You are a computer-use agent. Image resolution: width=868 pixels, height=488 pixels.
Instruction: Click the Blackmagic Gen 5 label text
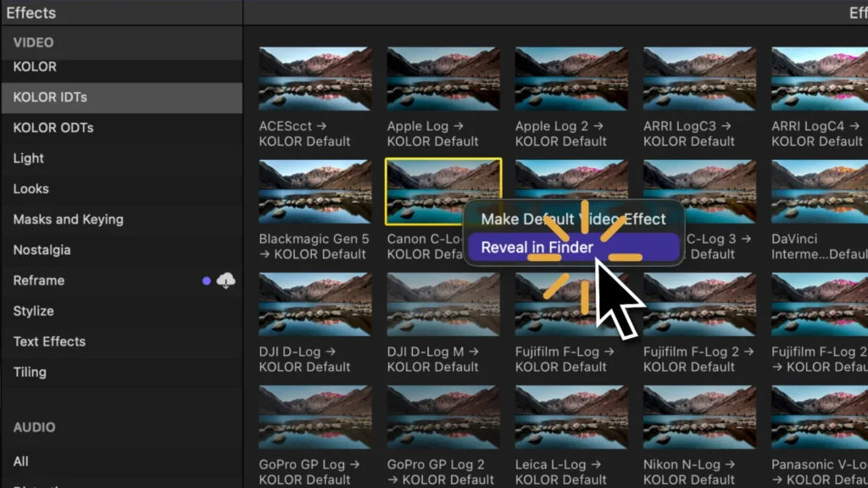click(x=314, y=247)
